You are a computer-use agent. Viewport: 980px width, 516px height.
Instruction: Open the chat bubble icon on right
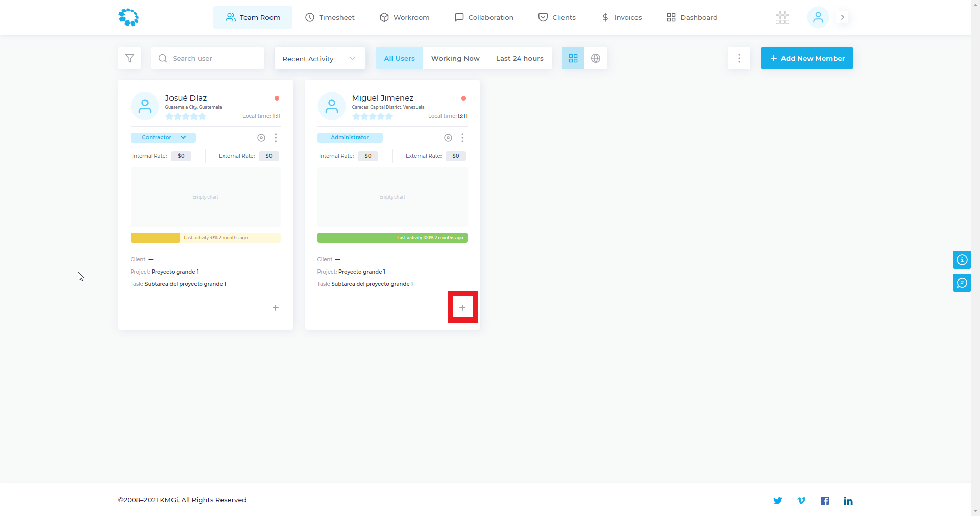pos(962,283)
